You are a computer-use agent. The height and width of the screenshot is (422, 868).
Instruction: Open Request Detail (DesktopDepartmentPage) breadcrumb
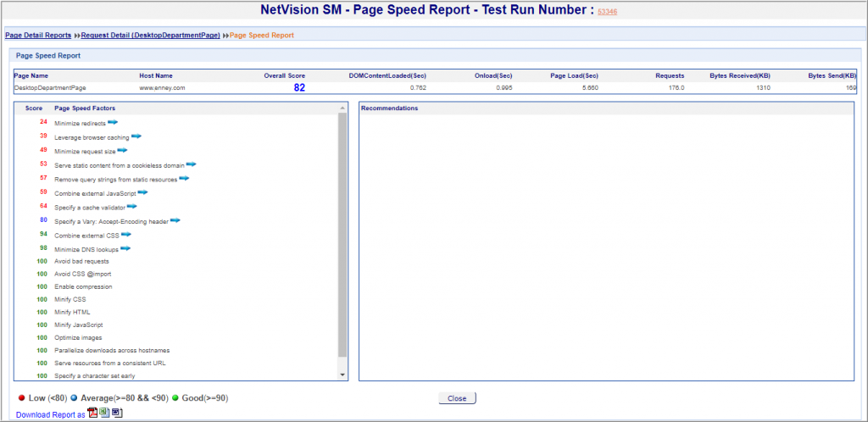click(151, 36)
